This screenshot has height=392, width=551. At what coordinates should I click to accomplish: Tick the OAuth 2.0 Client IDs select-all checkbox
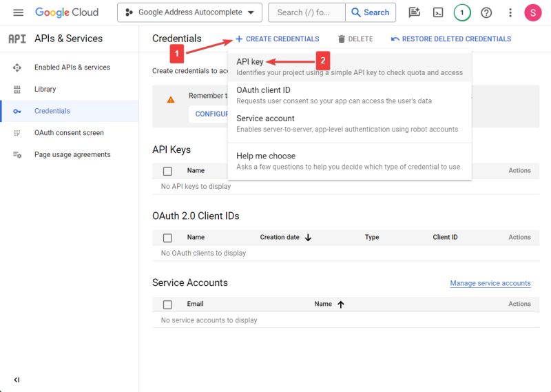pyautogui.click(x=167, y=238)
